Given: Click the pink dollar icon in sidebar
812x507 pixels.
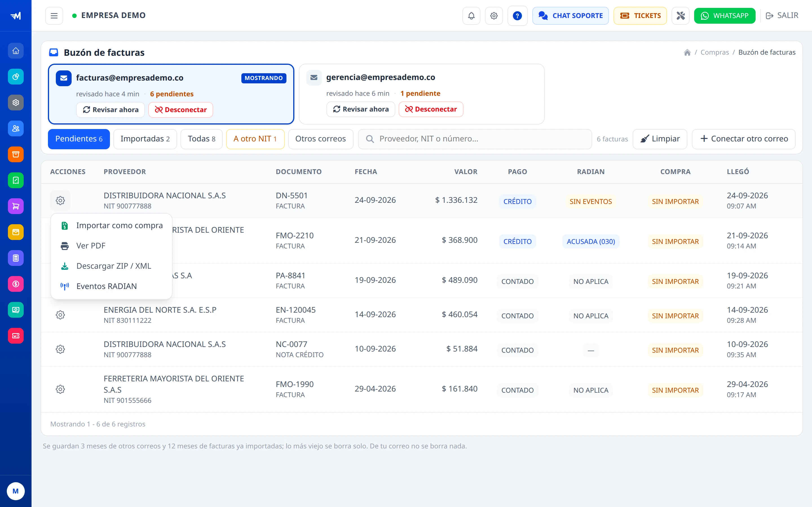Looking at the screenshot, I should (16, 284).
